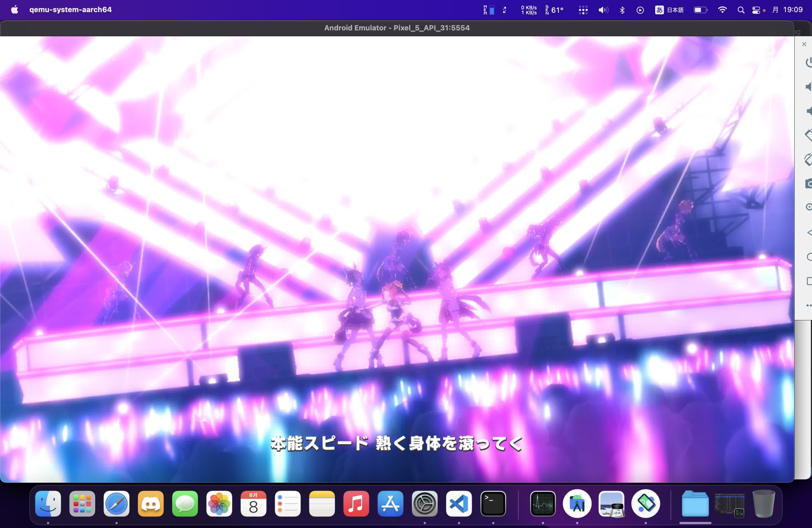Open macOS Control Center toggles icon
The image size is (812, 528).
(756, 10)
